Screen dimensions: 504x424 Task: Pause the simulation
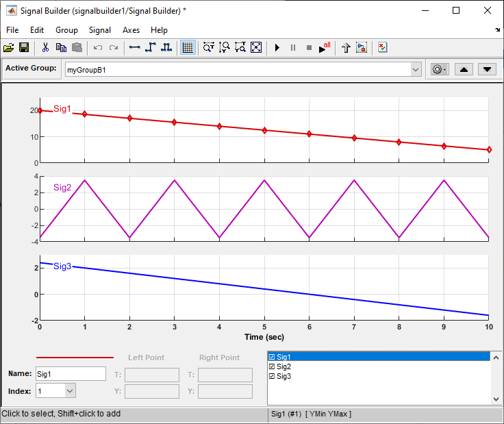293,48
